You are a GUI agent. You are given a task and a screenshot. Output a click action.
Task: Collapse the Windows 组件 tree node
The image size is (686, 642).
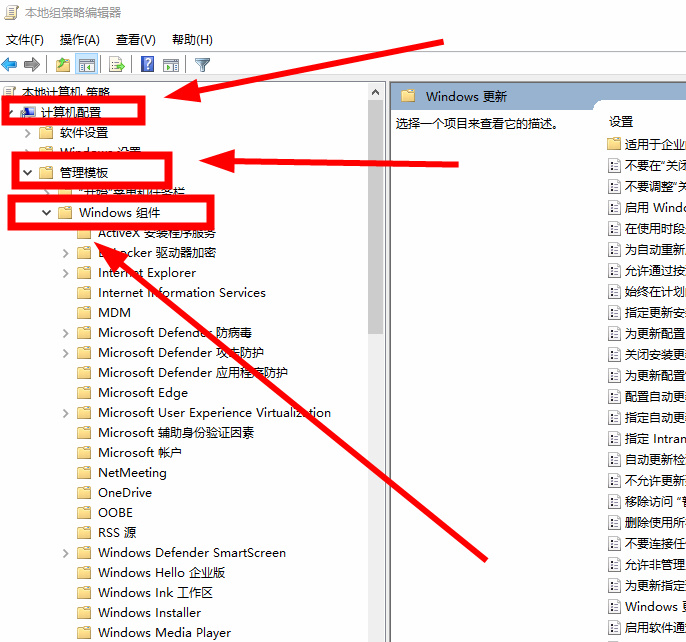(46, 212)
